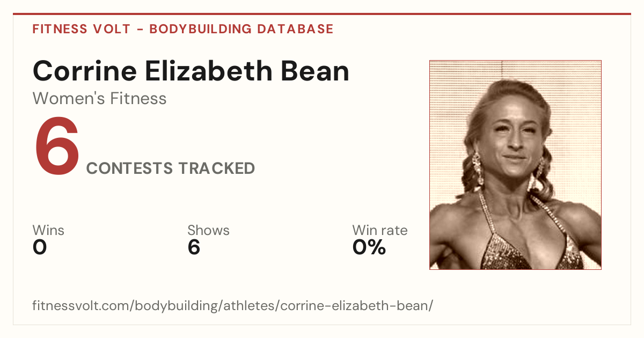Viewport: 644px width, 338px height.
Task: Click the Shows stat label
Action: click(x=208, y=230)
